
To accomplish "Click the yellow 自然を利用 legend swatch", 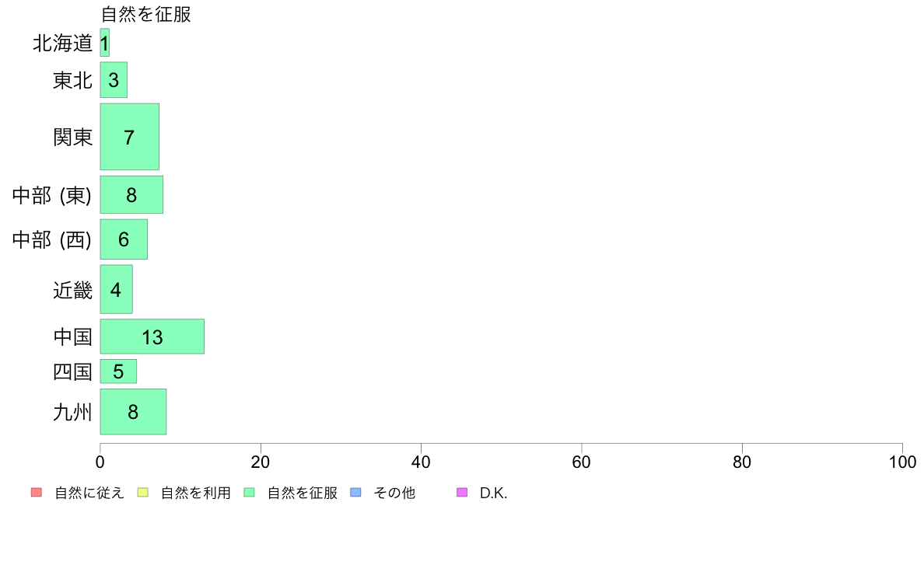I will point(142,493).
